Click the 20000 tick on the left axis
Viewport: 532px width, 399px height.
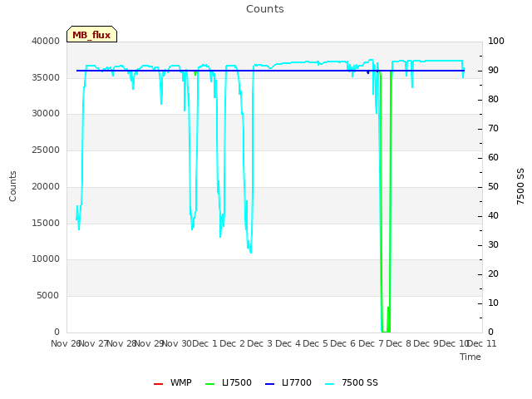(46, 186)
